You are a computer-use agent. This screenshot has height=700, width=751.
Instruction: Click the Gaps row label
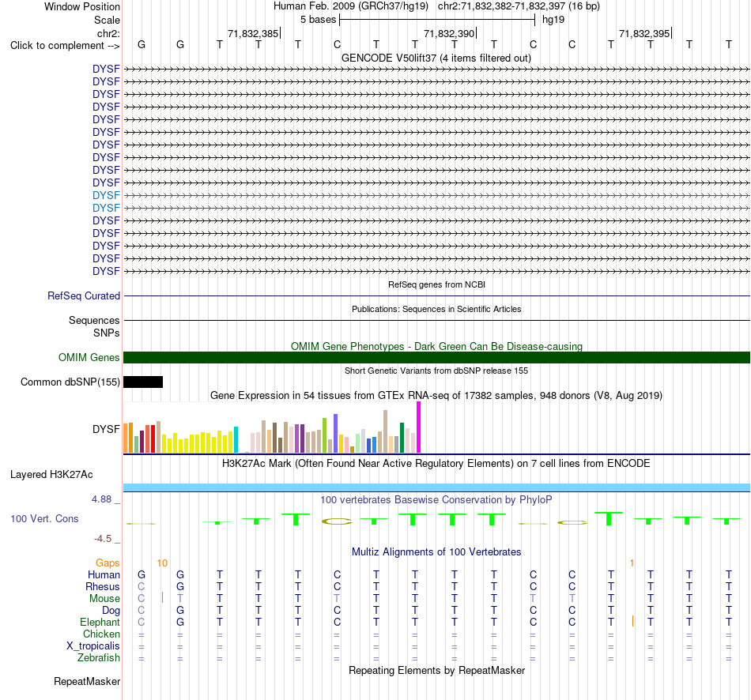pyautogui.click(x=108, y=563)
